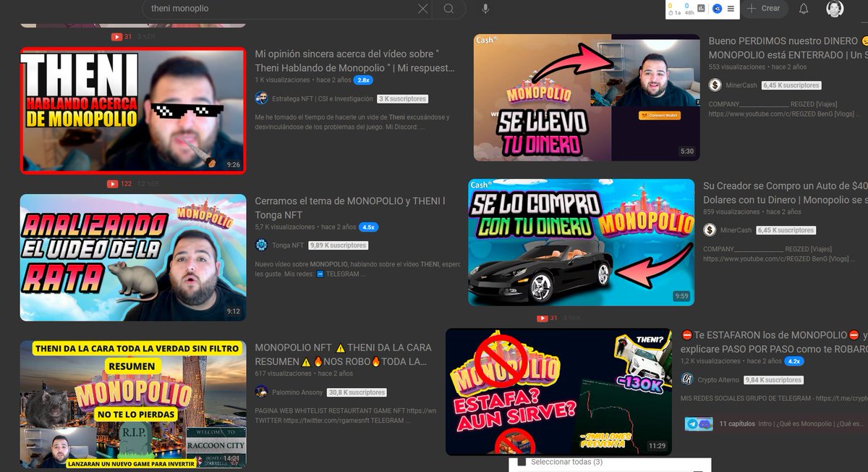Open title 'Cerramos el tema de MONOPOLIO y THENI'
The image size is (868, 472).
click(x=350, y=208)
